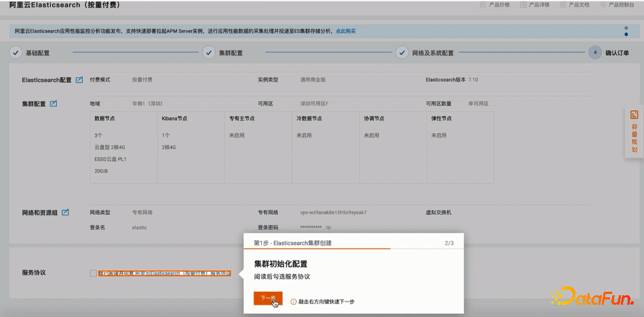The height and width of the screenshot is (317, 644).
Task: Click the 弹性节点 column header
Action: [441, 118]
